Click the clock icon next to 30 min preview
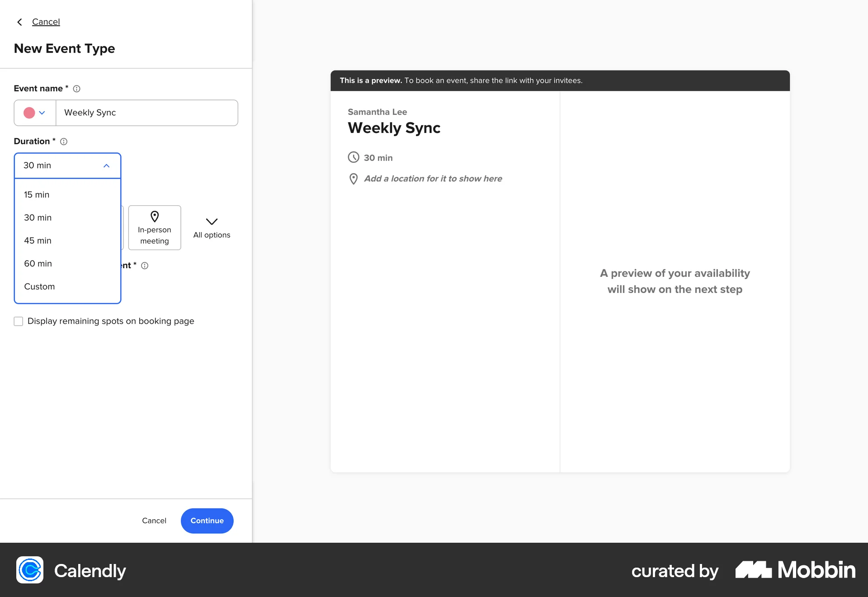 [354, 157]
